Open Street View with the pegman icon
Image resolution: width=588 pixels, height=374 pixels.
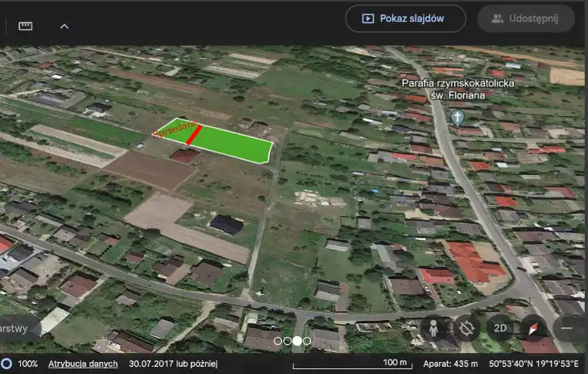tap(433, 328)
